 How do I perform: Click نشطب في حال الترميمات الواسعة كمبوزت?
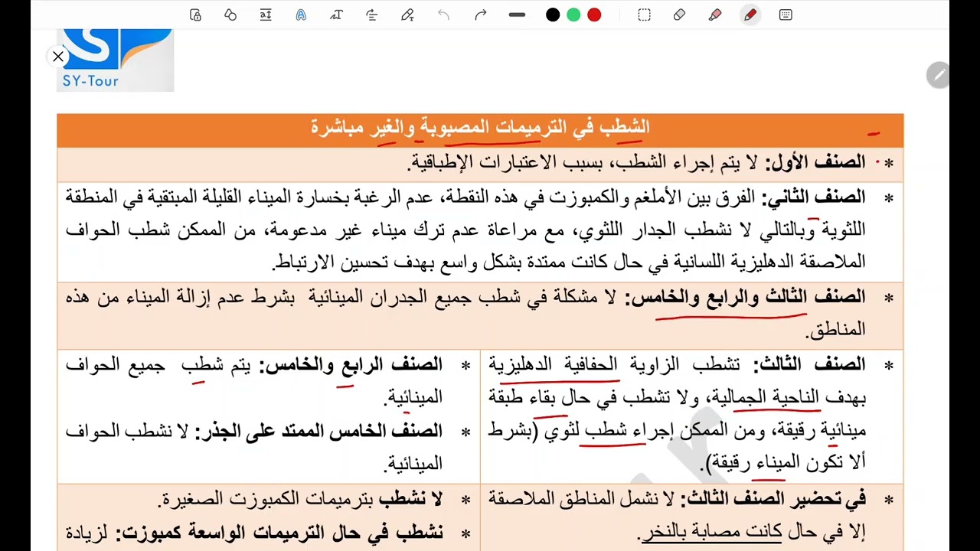click(x=279, y=533)
